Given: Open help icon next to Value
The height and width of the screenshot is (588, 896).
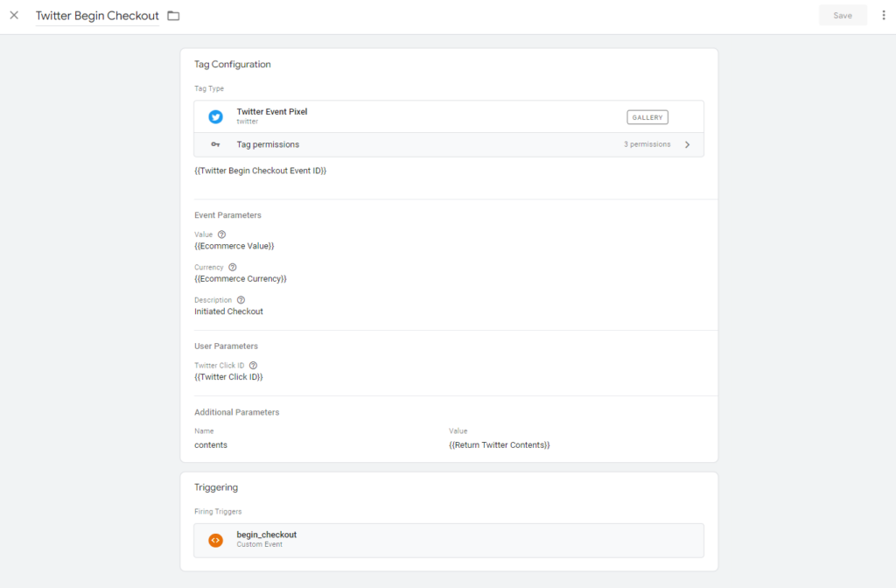Looking at the screenshot, I should 221,234.
